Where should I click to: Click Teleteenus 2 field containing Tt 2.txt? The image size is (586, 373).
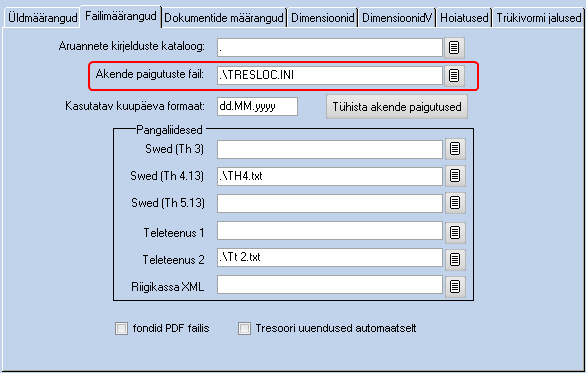click(x=330, y=258)
